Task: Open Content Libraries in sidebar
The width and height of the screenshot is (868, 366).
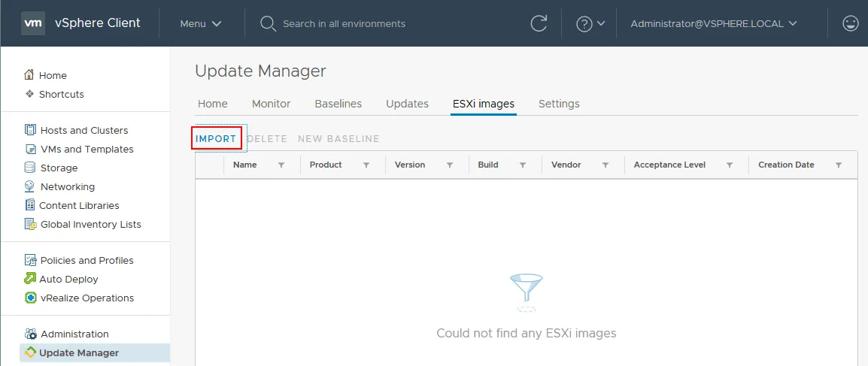Action: [79, 206]
